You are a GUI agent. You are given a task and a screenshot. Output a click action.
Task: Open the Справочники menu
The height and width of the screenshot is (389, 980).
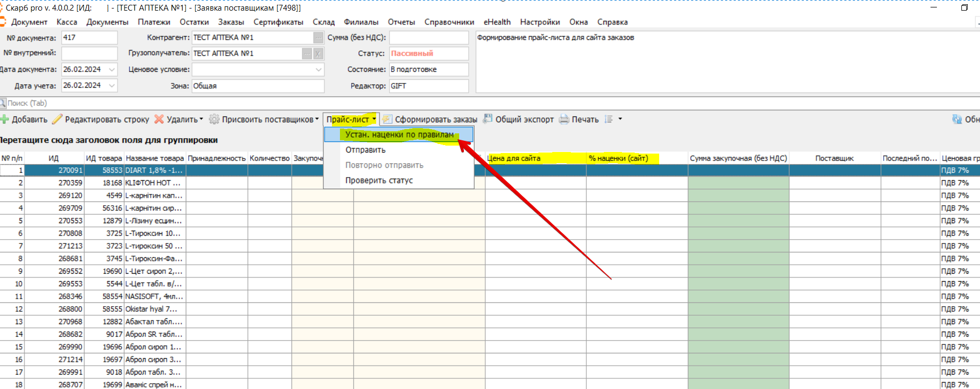pos(449,22)
